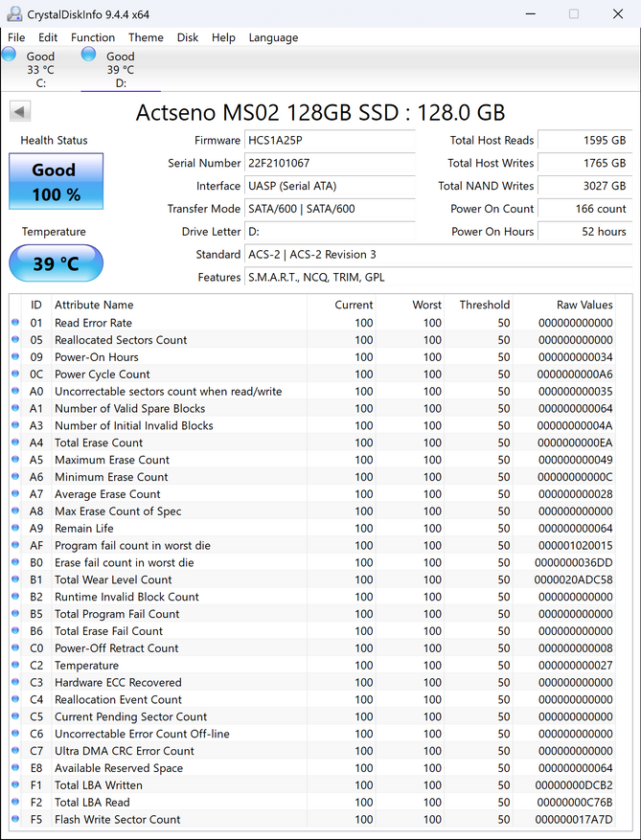
Task: Click the 39 °C temperature button
Action: tap(56, 263)
